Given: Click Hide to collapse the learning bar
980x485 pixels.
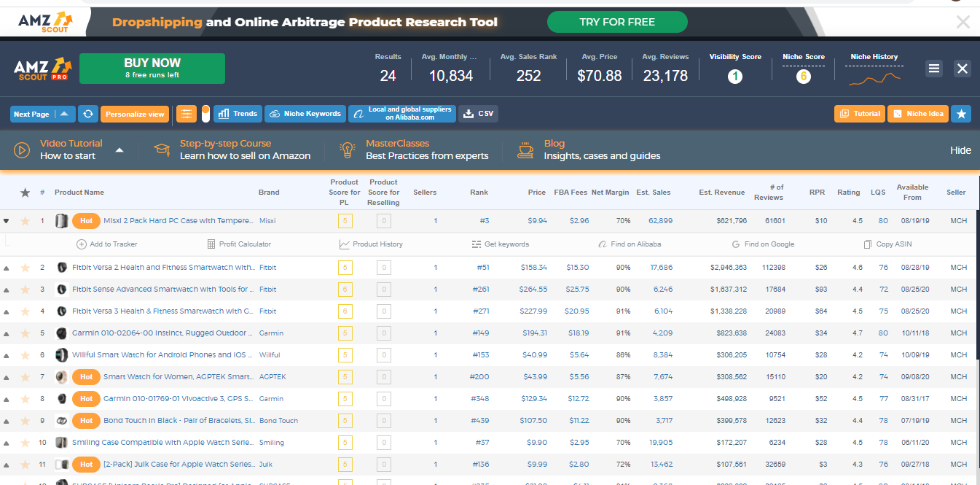Looking at the screenshot, I should point(960,150).
